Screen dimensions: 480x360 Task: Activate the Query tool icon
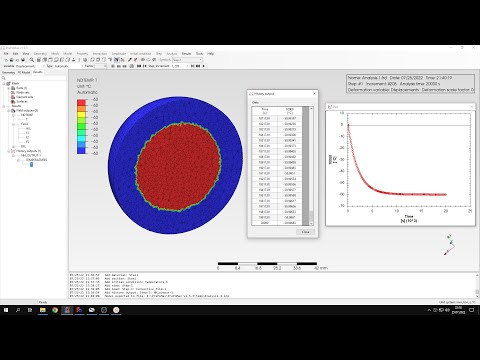(130, 60)
